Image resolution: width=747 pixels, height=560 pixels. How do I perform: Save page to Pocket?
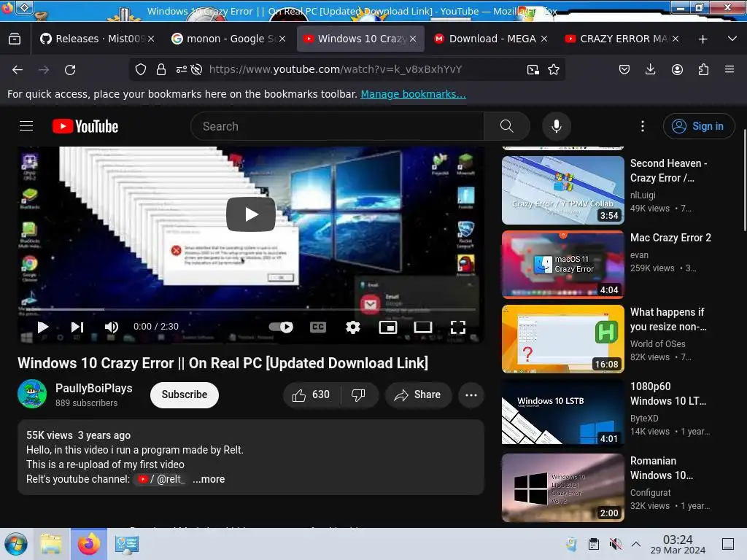624,69
